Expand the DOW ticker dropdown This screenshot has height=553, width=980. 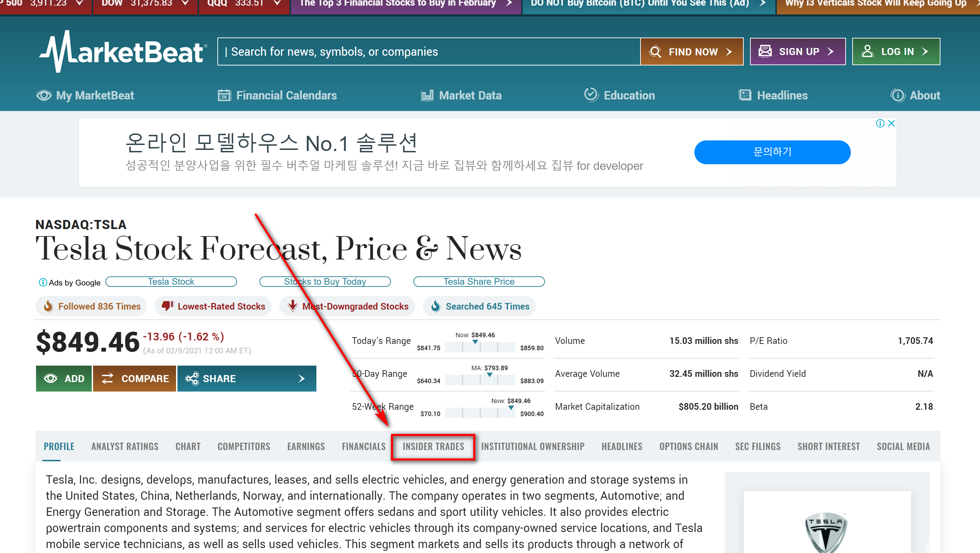[185, 3]
